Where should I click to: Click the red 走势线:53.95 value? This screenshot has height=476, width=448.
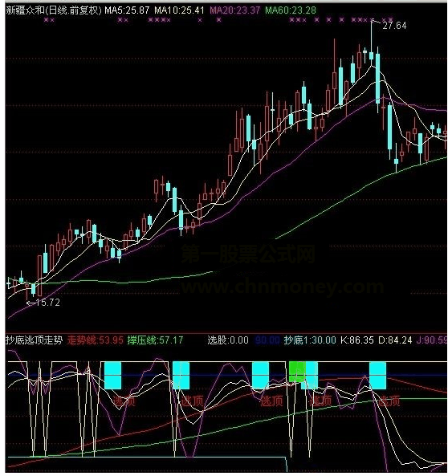click(96, 340)
